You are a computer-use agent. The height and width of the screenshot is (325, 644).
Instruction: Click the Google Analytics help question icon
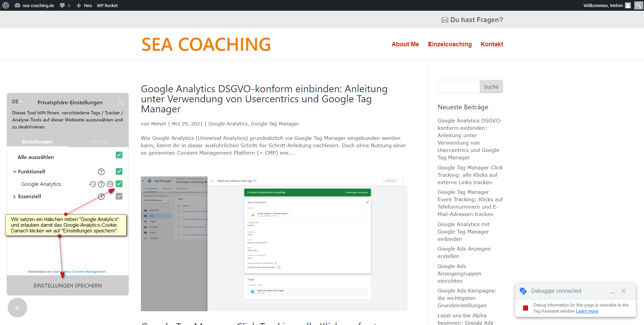click(101, 184)
